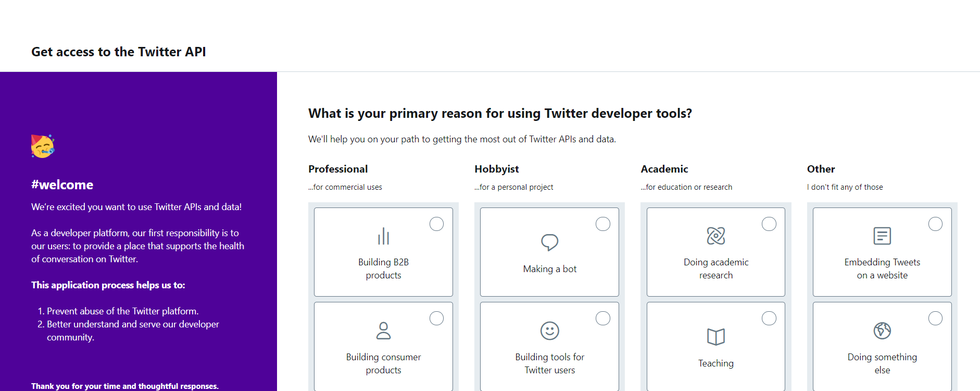Click the party face emoji above #welcome
980x391 pixels.
click(43, 146)
